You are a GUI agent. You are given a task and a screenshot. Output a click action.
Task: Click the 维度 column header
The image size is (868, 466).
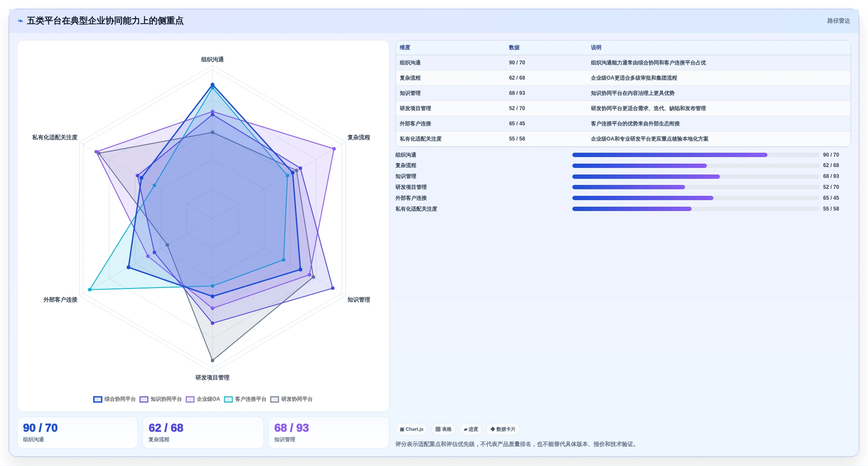point(405,47)
